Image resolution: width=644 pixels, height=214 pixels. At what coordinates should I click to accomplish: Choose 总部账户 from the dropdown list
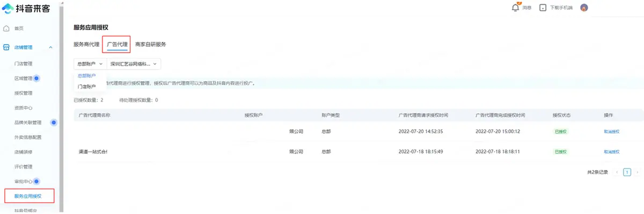tap(86, 76)
